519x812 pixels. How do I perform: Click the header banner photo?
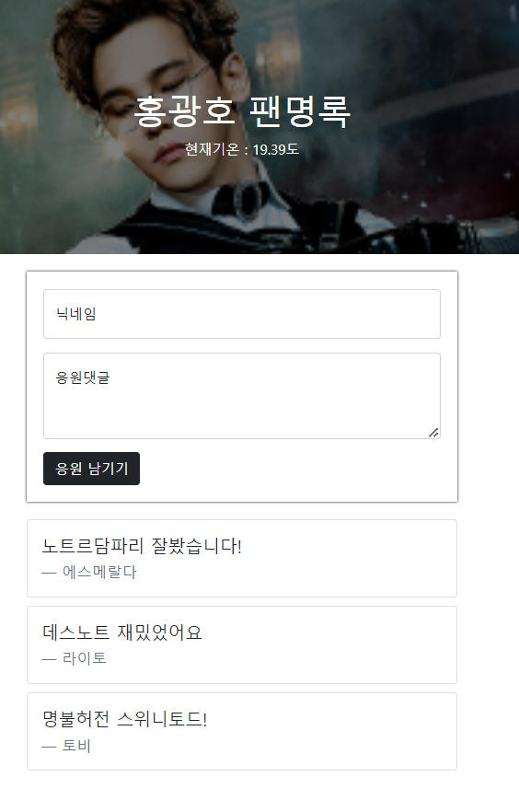pos(259,127)
